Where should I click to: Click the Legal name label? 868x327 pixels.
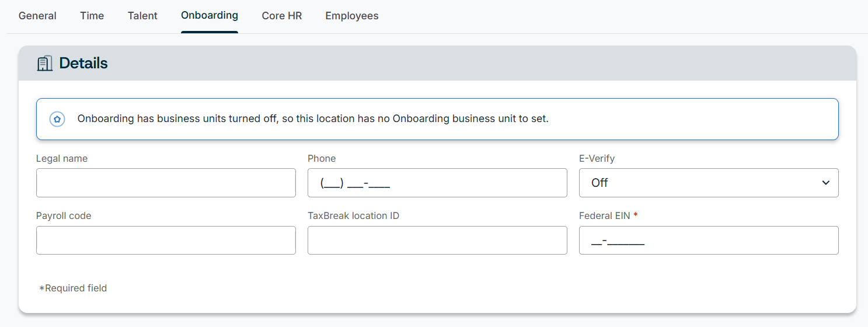click(62, 158)
